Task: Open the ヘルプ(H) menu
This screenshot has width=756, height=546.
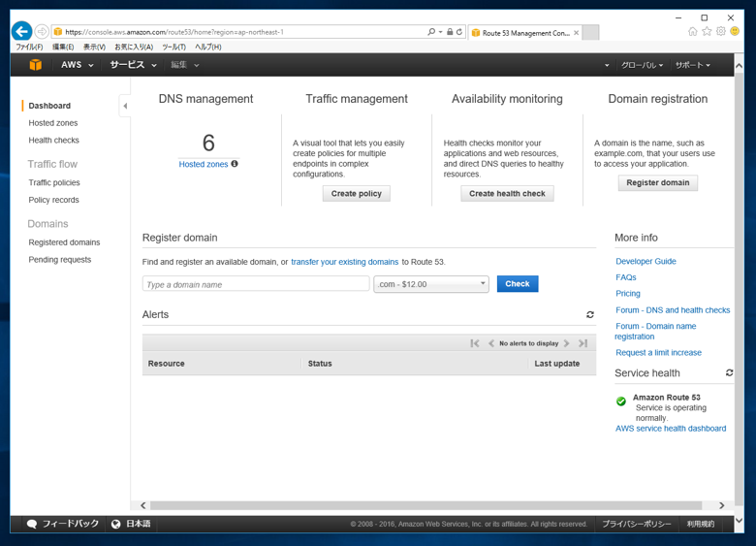Action: coord(208,47)
